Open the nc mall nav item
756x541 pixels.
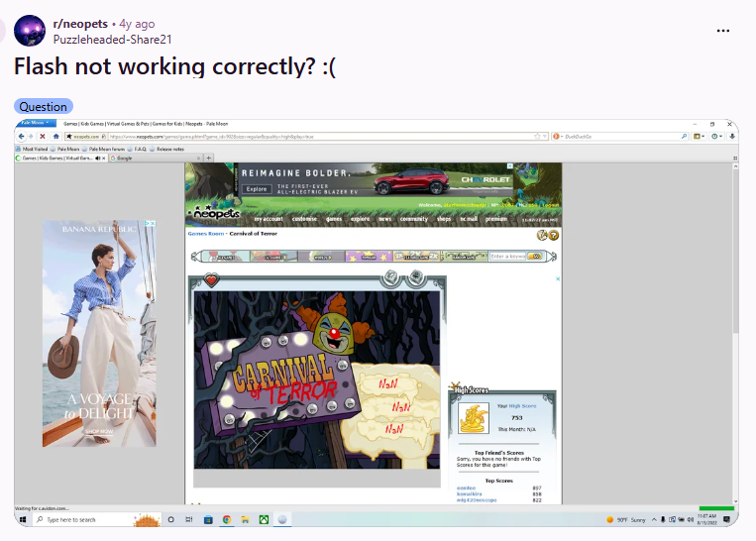tap(469, 219)
